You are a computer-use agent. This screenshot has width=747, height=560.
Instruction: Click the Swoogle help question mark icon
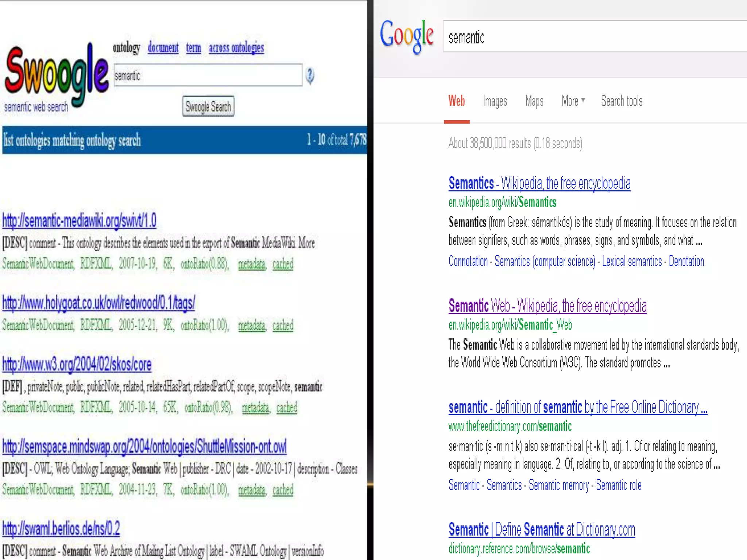310,76
